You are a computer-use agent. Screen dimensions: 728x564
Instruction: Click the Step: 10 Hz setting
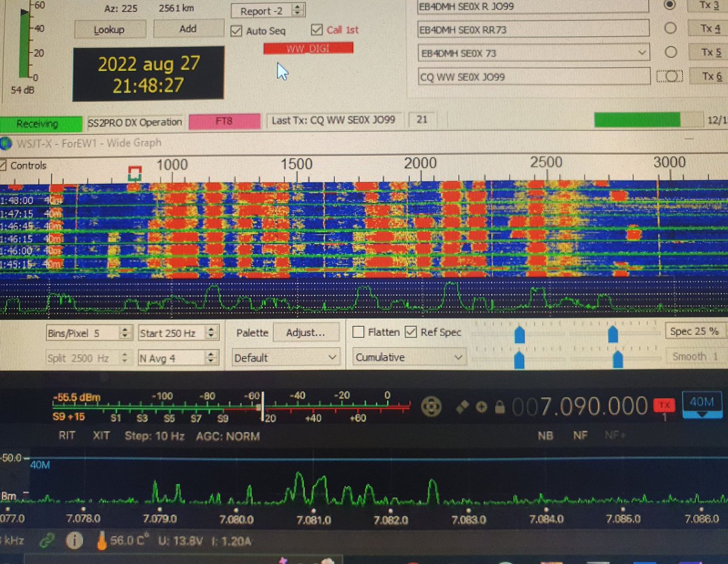coord(155,435)
